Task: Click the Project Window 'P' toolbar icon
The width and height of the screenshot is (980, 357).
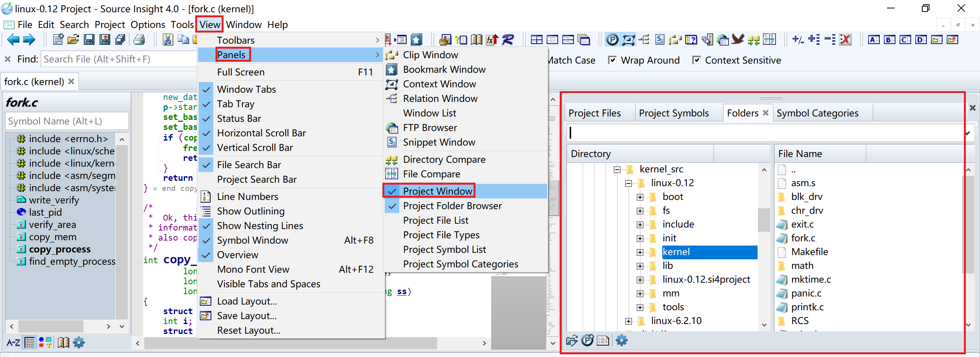Action: 612,39
